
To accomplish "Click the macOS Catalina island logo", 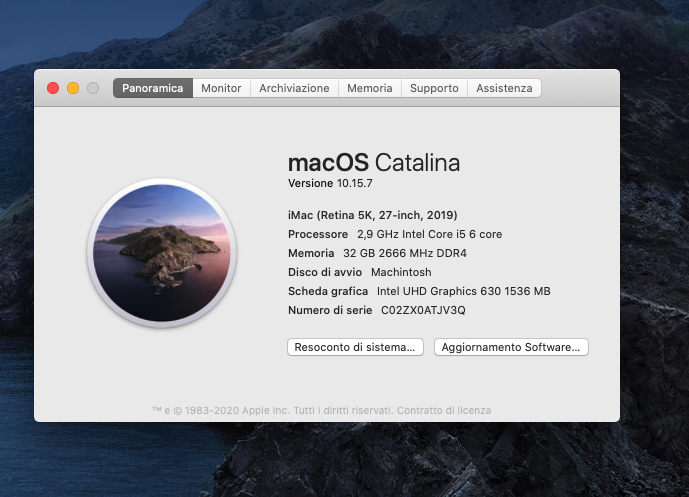I will click(x=162, y=253).
